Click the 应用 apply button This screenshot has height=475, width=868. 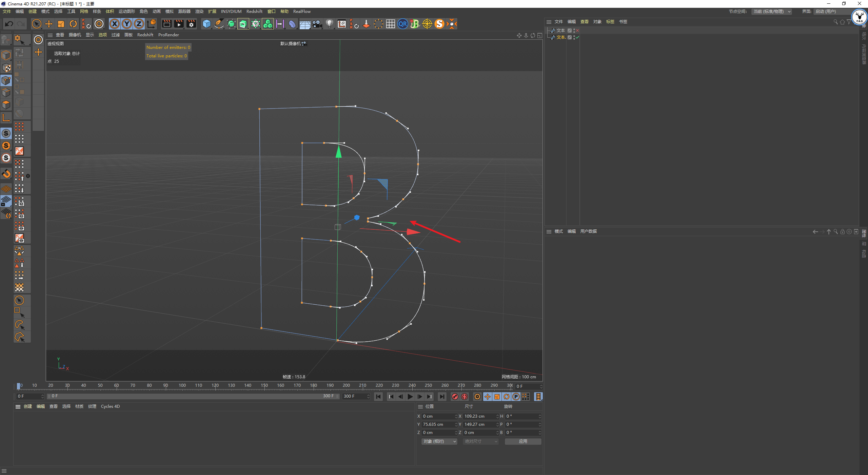[x=523, y=441]
